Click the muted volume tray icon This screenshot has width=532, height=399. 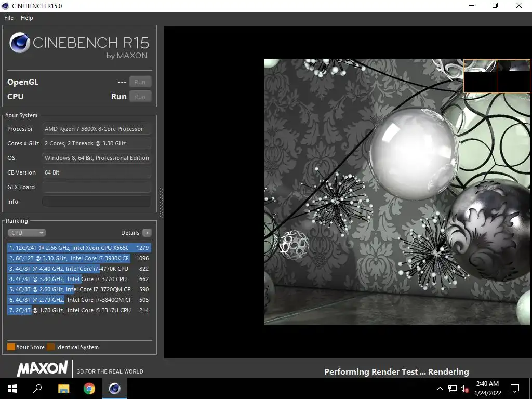coord(464,389)
